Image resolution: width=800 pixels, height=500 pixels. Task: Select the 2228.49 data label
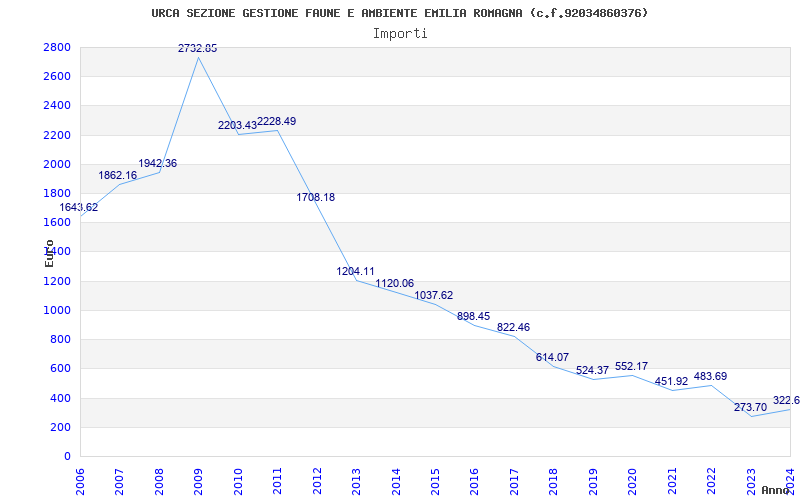click(x=277, y=121)
